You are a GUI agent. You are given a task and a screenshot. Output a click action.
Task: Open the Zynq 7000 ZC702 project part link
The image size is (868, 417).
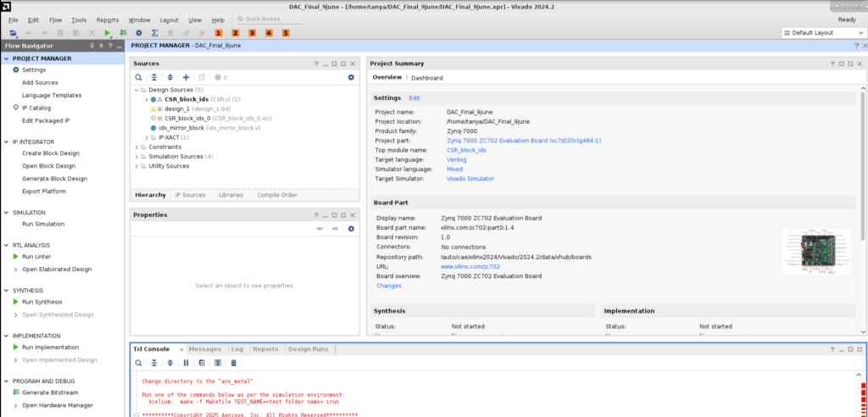click(524, 141)
